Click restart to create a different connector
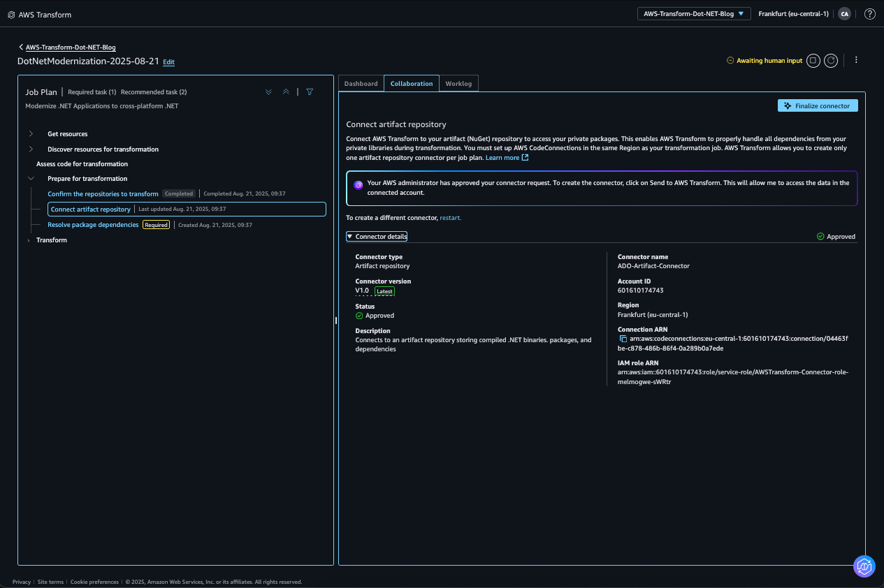The image size is (884, 588). pos(450,217)
